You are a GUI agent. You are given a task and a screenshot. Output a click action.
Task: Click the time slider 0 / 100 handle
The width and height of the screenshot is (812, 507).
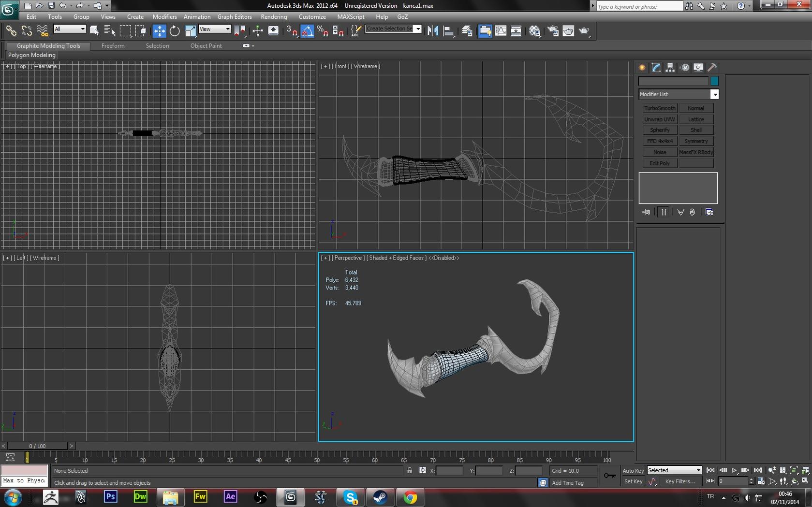[x=37, y=446]
